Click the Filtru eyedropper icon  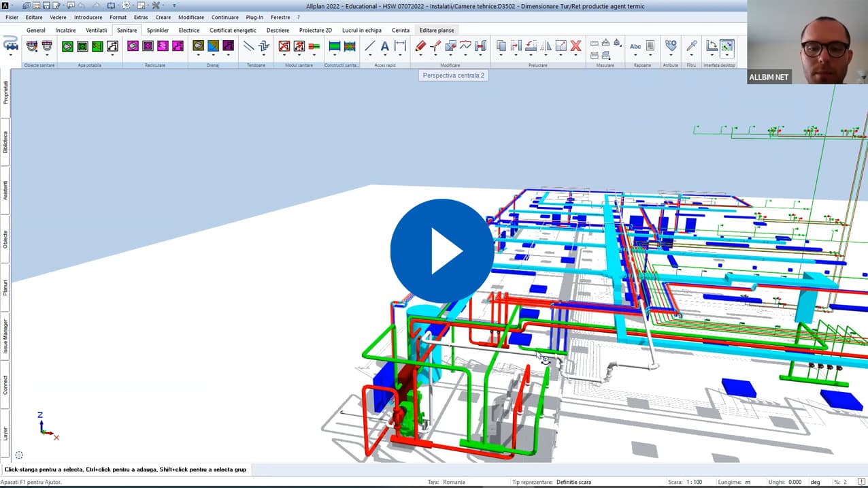692,46
